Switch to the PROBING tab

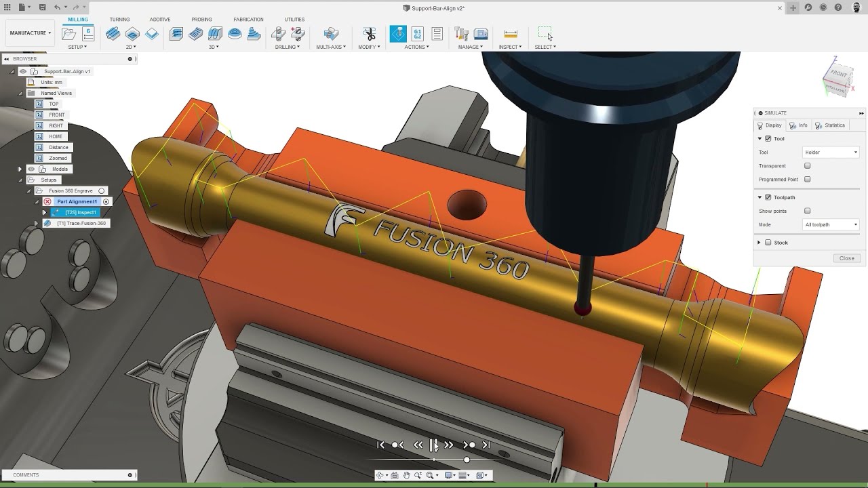tap(201, 20)
